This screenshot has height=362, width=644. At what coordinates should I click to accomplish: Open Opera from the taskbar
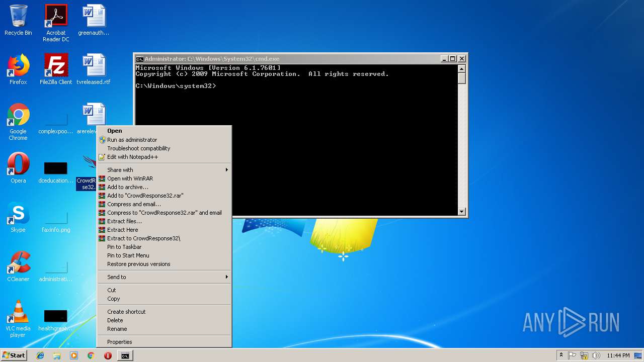[108, 355]
